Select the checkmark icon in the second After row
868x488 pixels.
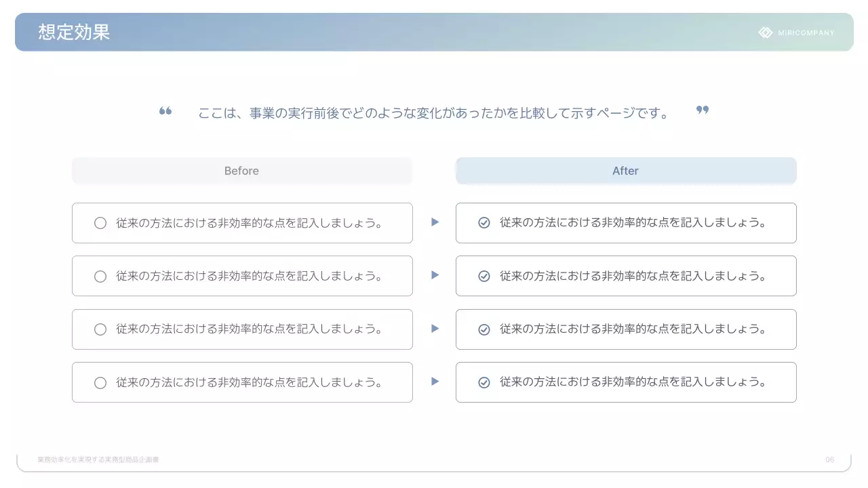tap(484, 276)
